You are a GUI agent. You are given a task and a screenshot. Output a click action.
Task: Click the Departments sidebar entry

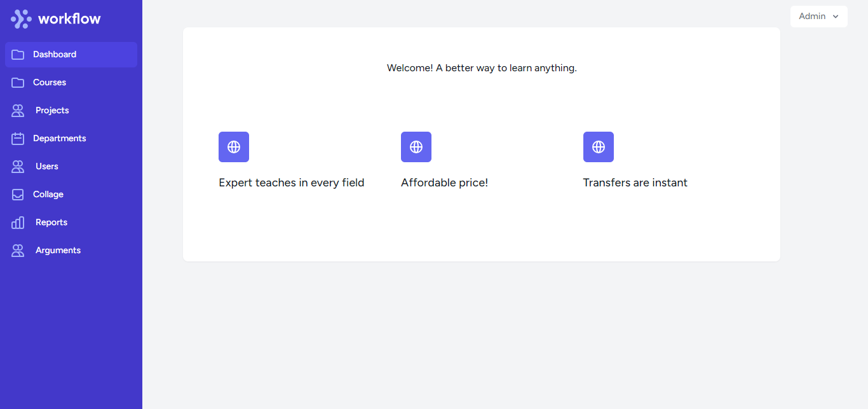pyautogui.click(x=59, y=138)
